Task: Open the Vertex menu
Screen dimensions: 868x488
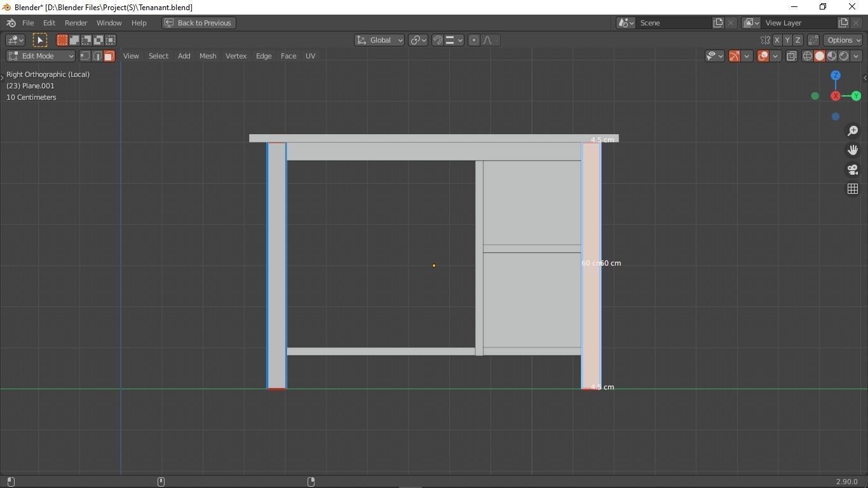Action: [236, 56]
